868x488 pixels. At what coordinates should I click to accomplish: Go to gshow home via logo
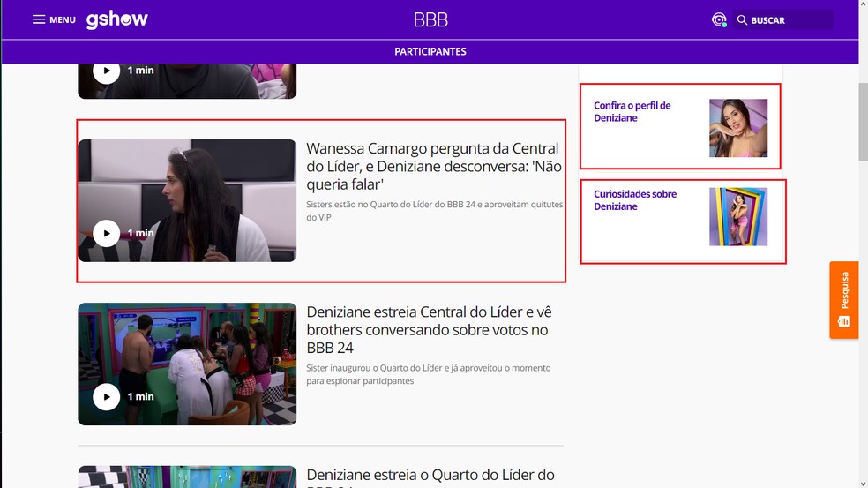tap(116, 20)
